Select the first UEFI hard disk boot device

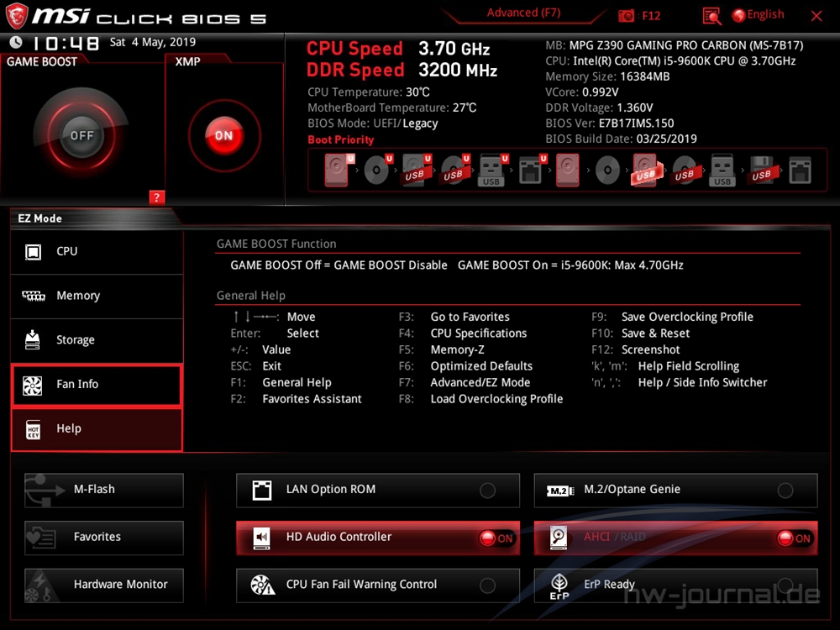coord(338,171)
